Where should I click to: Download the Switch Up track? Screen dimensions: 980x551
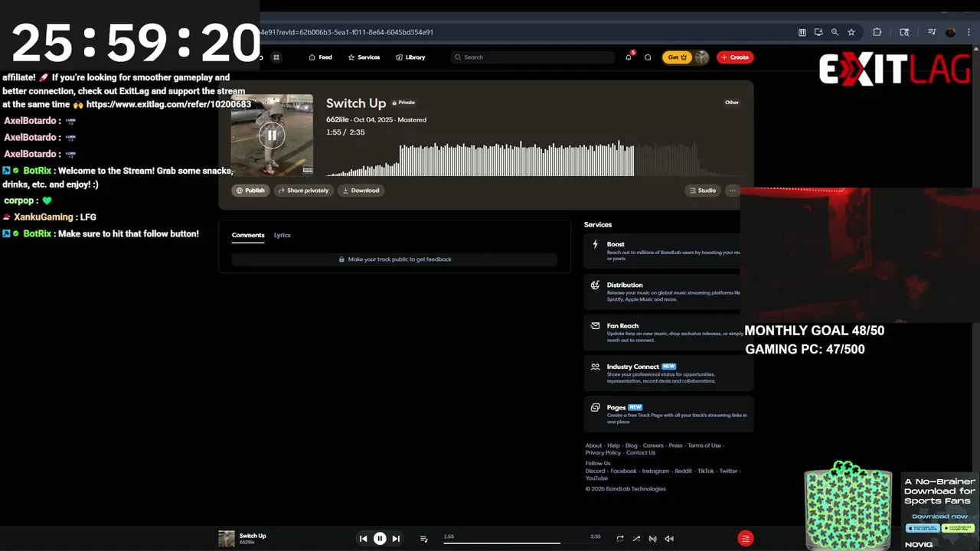(361, 191)
